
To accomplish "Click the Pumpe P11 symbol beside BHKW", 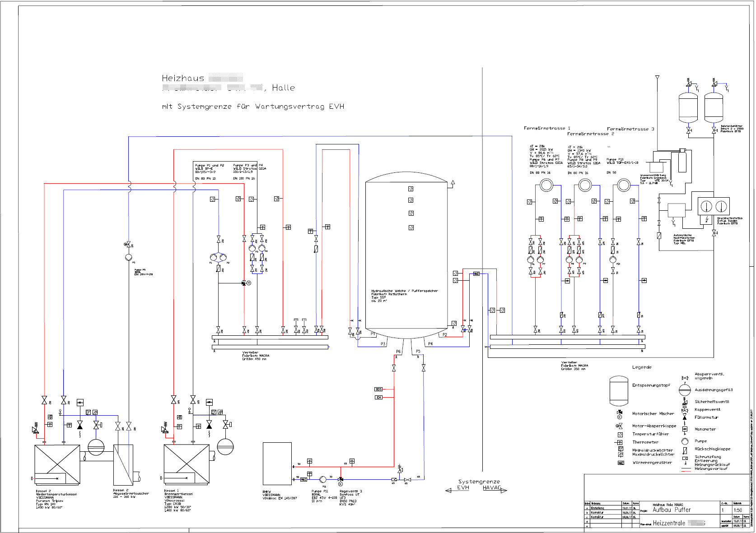I will pyautogui.click(x=323, y=479).
